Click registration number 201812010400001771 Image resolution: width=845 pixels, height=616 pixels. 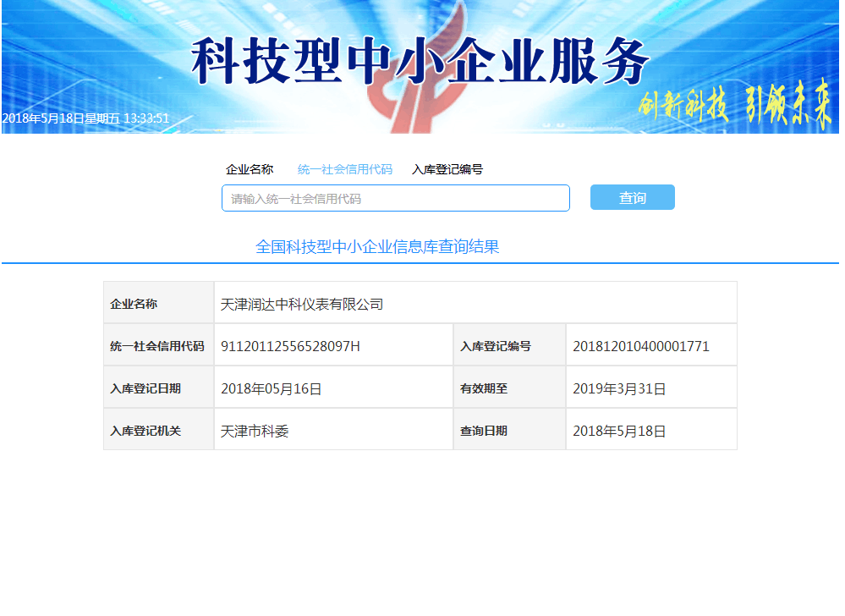click(641, 346)
